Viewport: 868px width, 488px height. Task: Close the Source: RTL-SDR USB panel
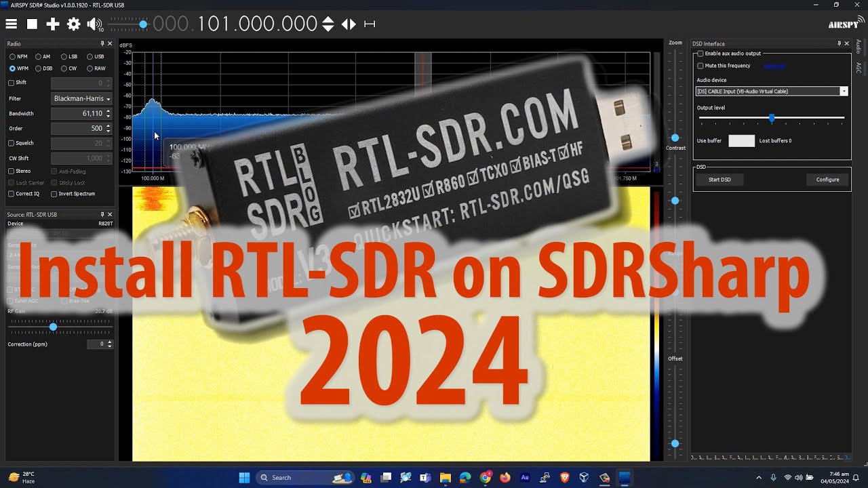pyautogui.click(x=110, y=215)
